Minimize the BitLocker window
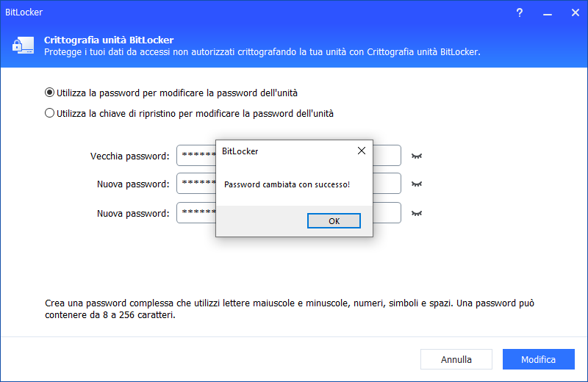This screenshot has height=382, width=588. (x=545, y=12)
